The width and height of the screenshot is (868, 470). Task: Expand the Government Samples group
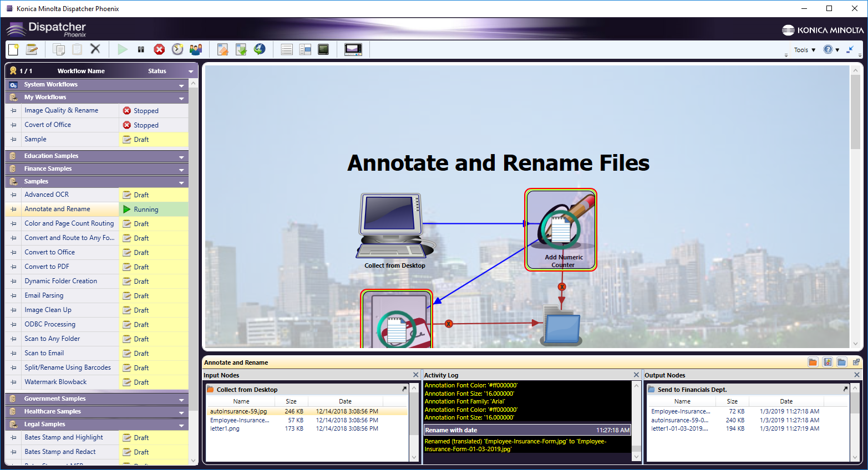pyautogui.click(x=181, y=399)
